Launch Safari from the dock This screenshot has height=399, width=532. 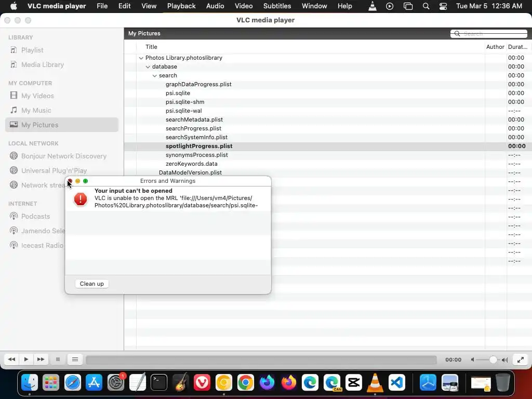tap(73, 383)
